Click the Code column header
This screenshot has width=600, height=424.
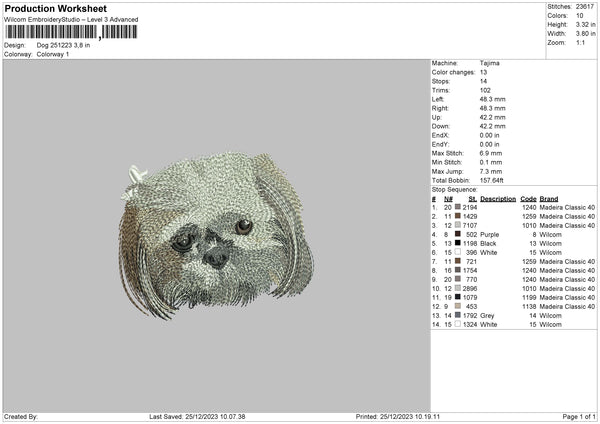click(528, 198)
